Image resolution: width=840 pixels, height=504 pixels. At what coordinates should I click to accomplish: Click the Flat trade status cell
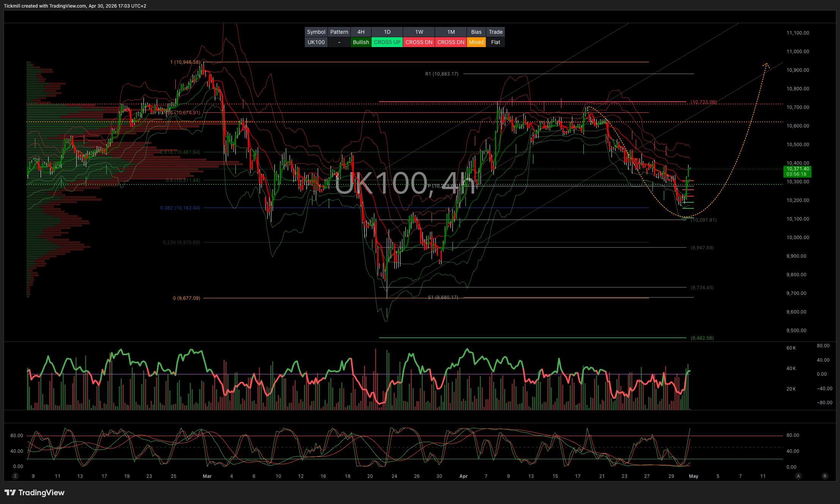tap(496, 42)
